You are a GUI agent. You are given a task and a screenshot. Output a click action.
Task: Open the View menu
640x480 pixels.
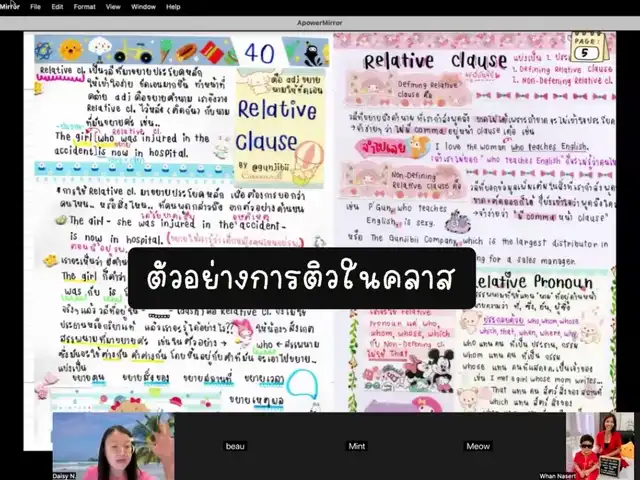[113, 6]
